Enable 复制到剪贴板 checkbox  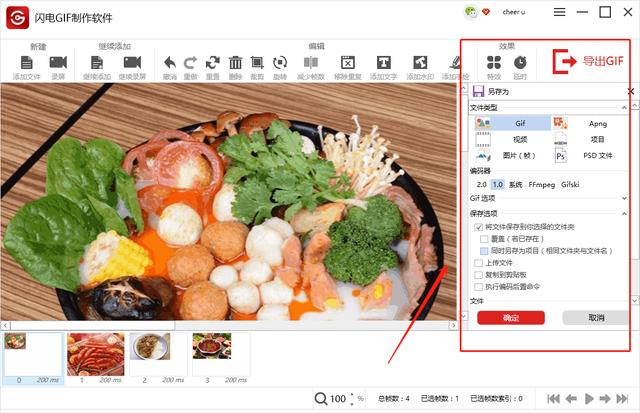478,275
